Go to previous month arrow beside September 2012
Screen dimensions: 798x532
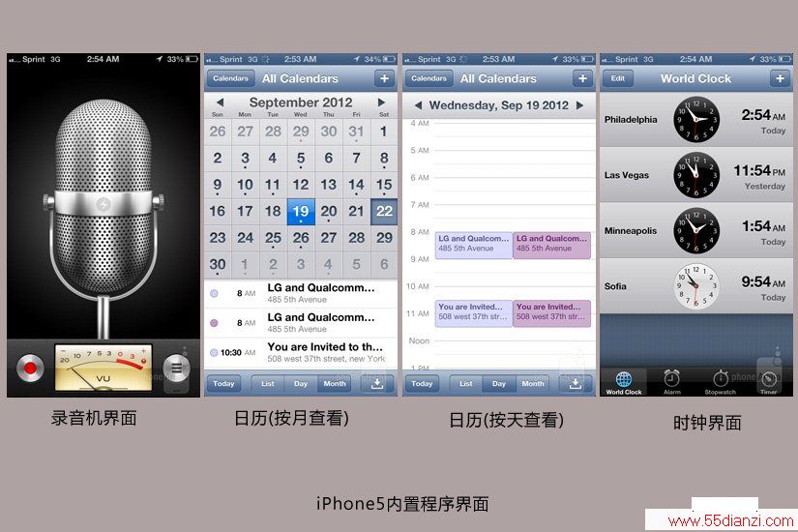(x=221, y=103)
